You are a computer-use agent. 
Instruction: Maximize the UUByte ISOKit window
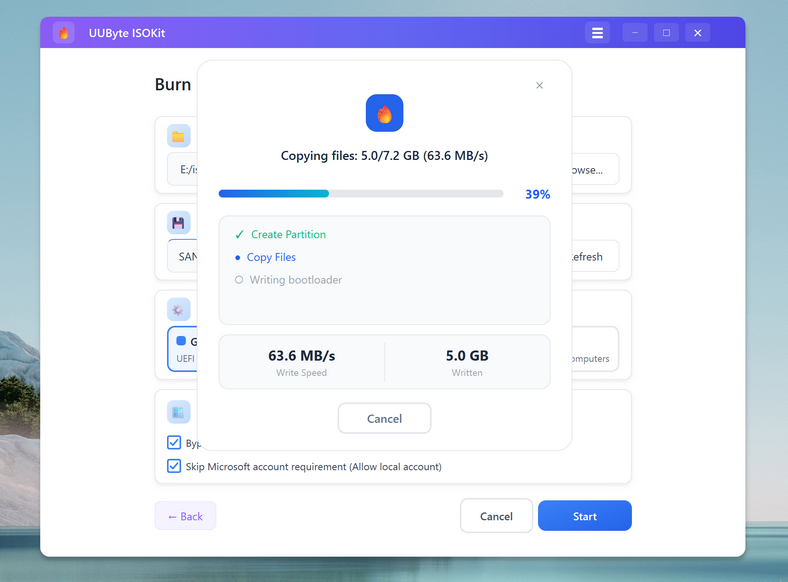pyautogui.click(x=666, y=33)
